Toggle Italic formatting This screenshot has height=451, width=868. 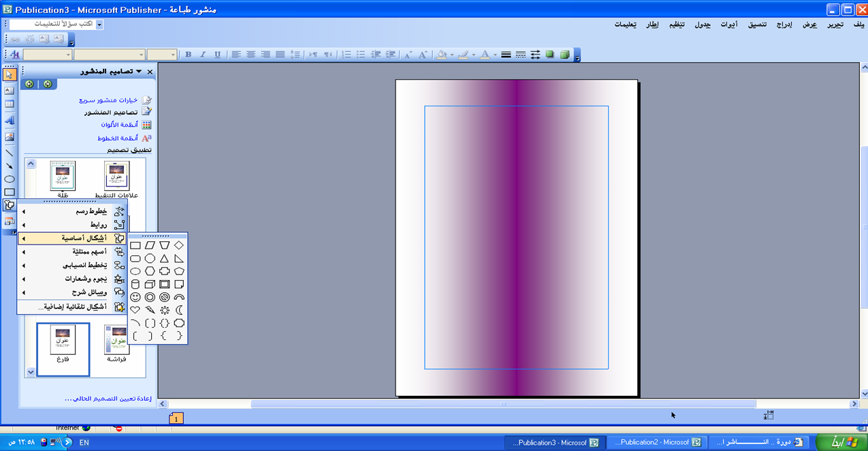click(202, 55)
